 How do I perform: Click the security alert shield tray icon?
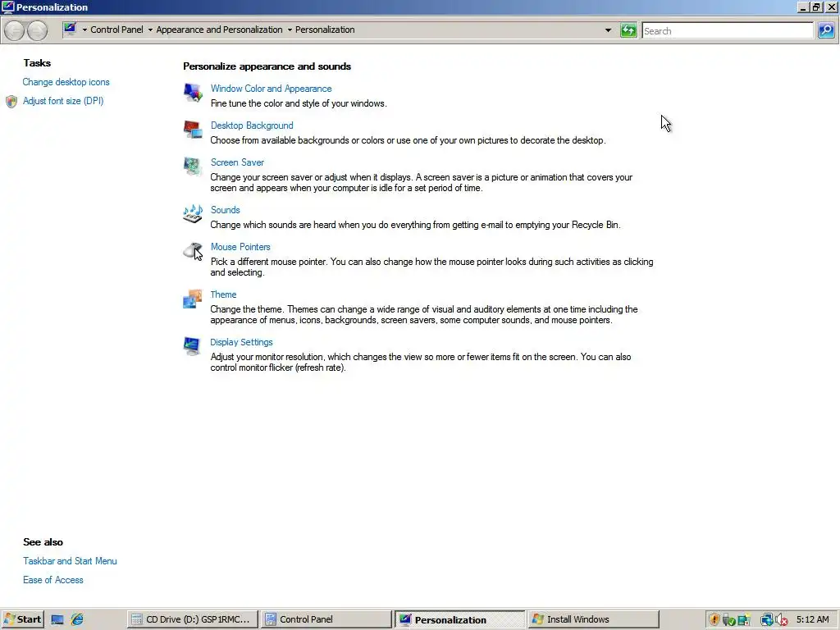714,620
